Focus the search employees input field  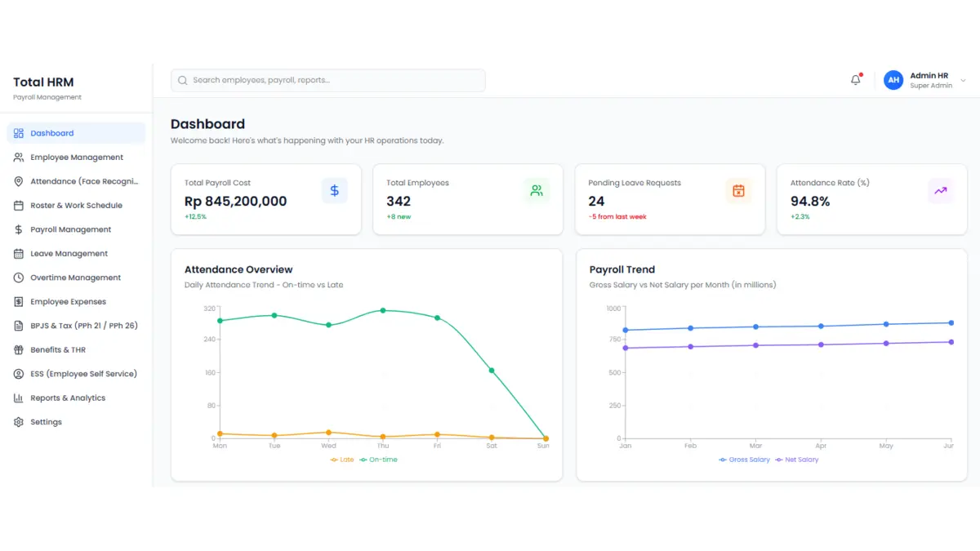(x=335, y=80)
